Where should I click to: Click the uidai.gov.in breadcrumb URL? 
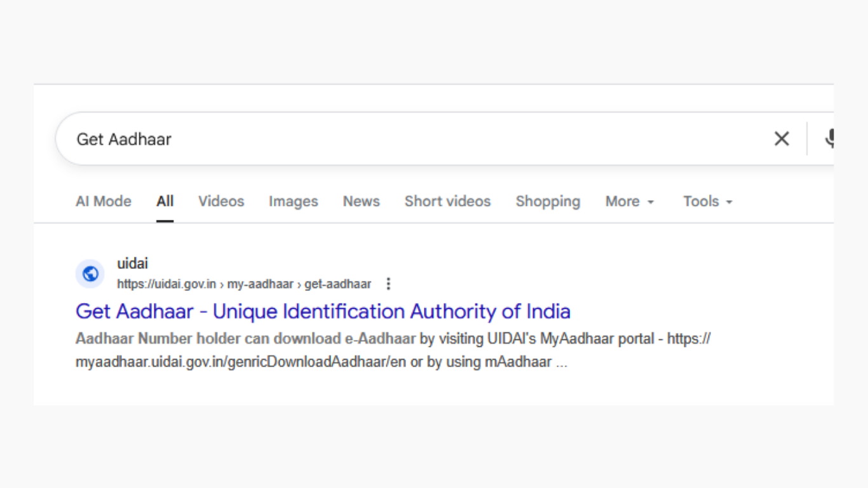click(166, 284)
